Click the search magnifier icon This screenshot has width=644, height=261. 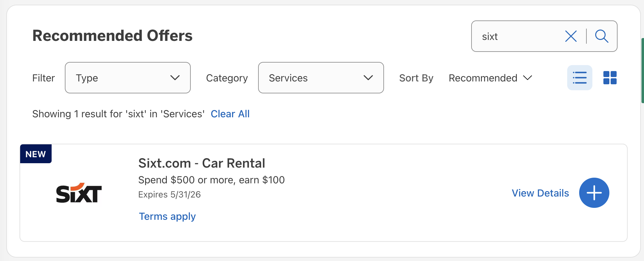[602, 36]
